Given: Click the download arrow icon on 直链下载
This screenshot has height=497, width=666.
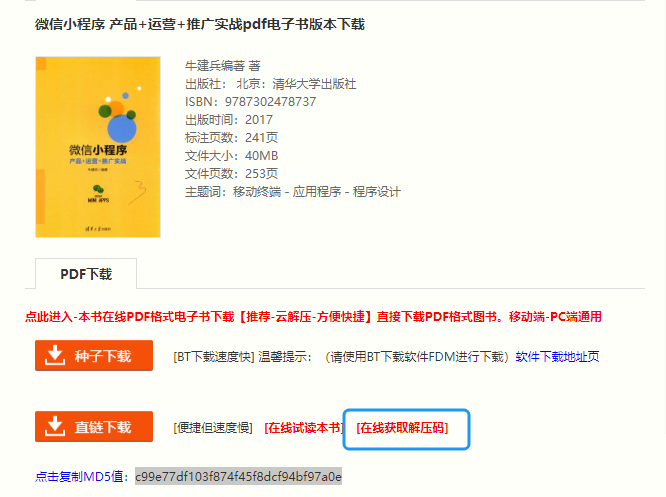Looking at the screenshot, I should tap(55, 426).
